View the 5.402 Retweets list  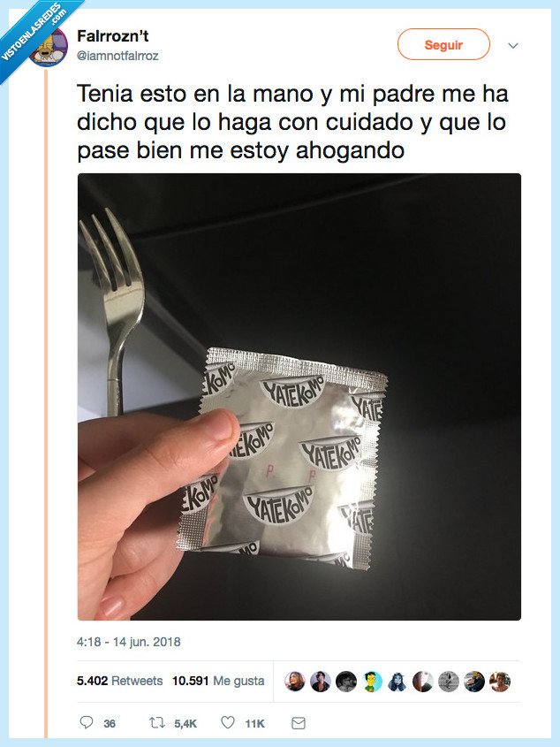119,681
